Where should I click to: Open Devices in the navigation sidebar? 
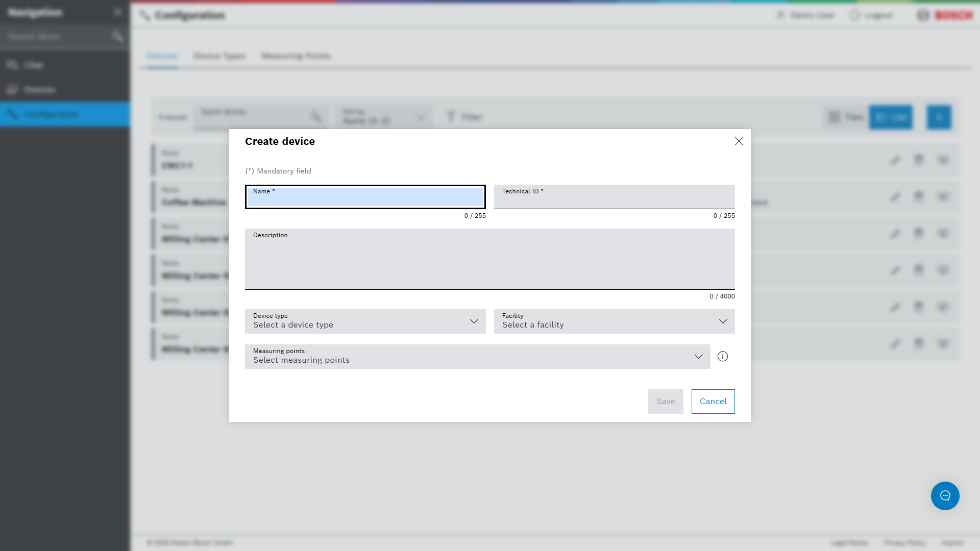(65, 90)
